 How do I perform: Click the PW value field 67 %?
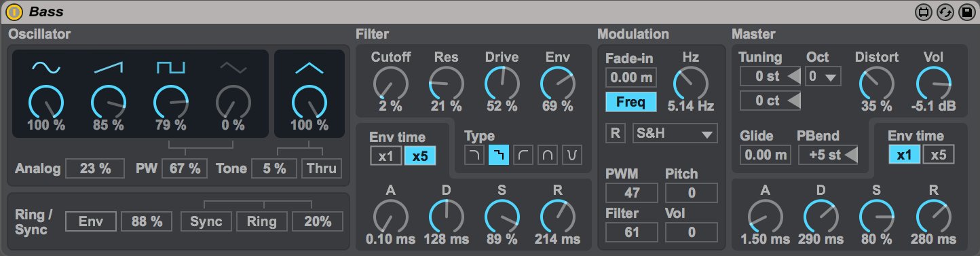(x=185, y=169)
